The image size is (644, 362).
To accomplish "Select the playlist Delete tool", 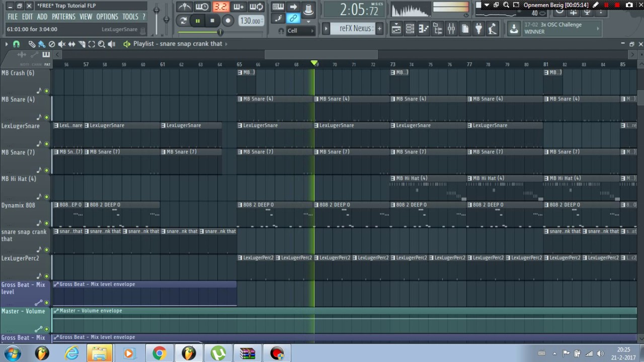I will [52, 44].
